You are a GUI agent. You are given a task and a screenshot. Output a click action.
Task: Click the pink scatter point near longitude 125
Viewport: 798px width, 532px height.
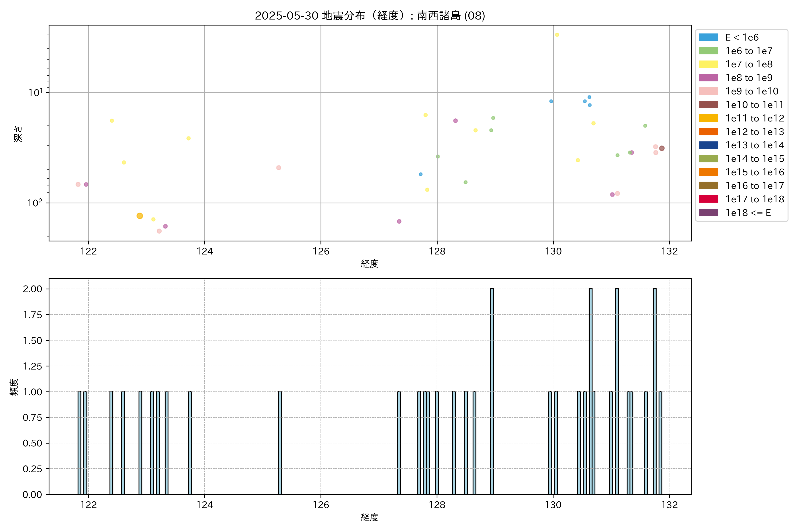tap(279, 168)
